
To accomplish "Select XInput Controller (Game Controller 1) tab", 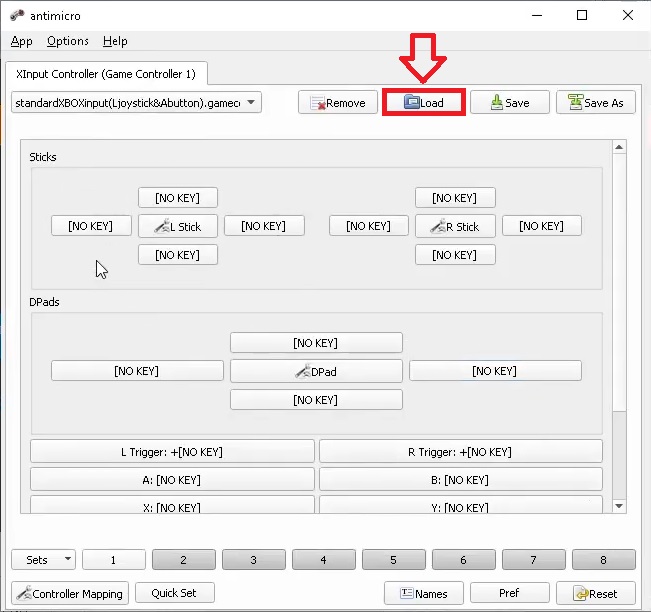I will click(106, 74).
